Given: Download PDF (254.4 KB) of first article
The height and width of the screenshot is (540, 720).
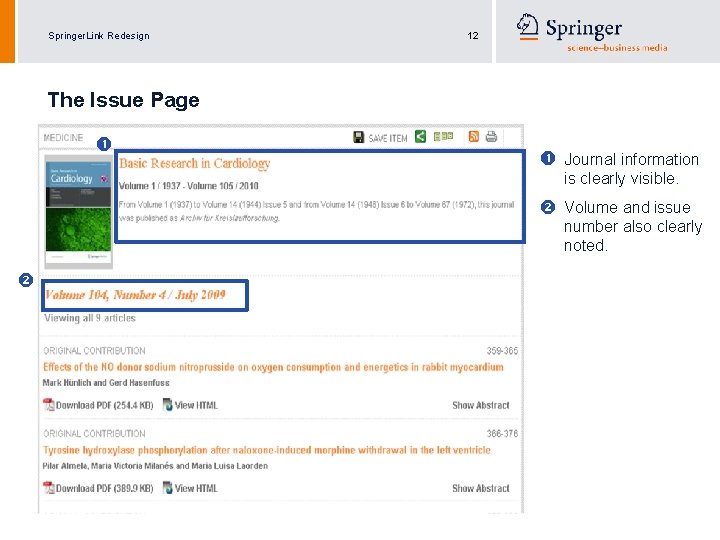Looking at the screenshot, I should point(105,405).
